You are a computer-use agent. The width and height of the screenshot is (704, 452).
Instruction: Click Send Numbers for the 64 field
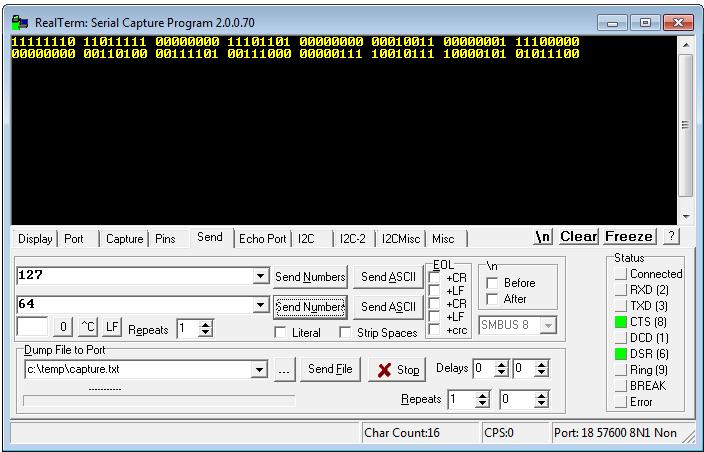pyautogui.click(x=310, y=307)
